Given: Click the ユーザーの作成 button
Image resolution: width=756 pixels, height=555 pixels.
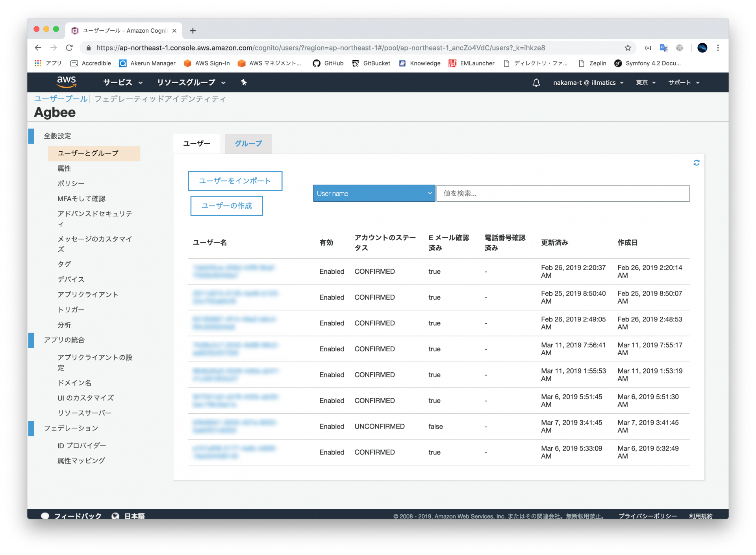Looking at the screenshot, I should [x=226, y=206].
